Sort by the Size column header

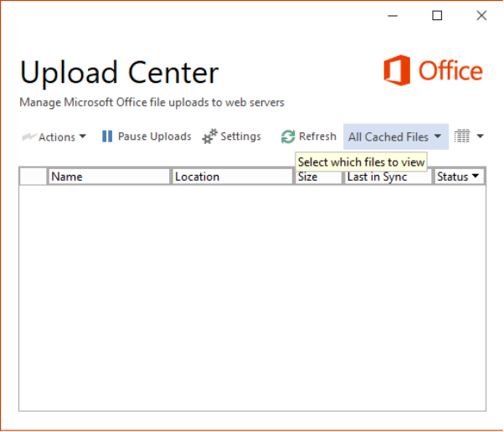coord(318,177)
